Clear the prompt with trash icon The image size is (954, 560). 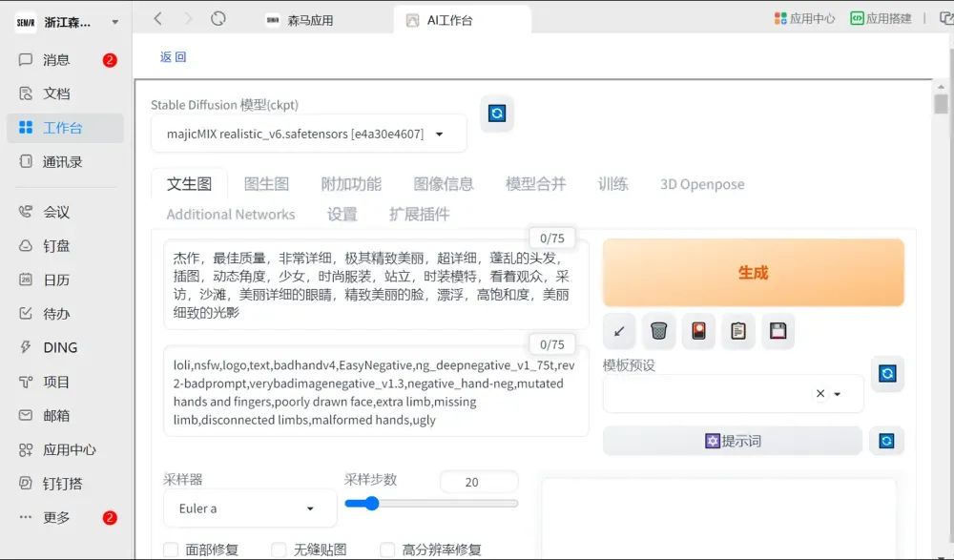(659, 331)
